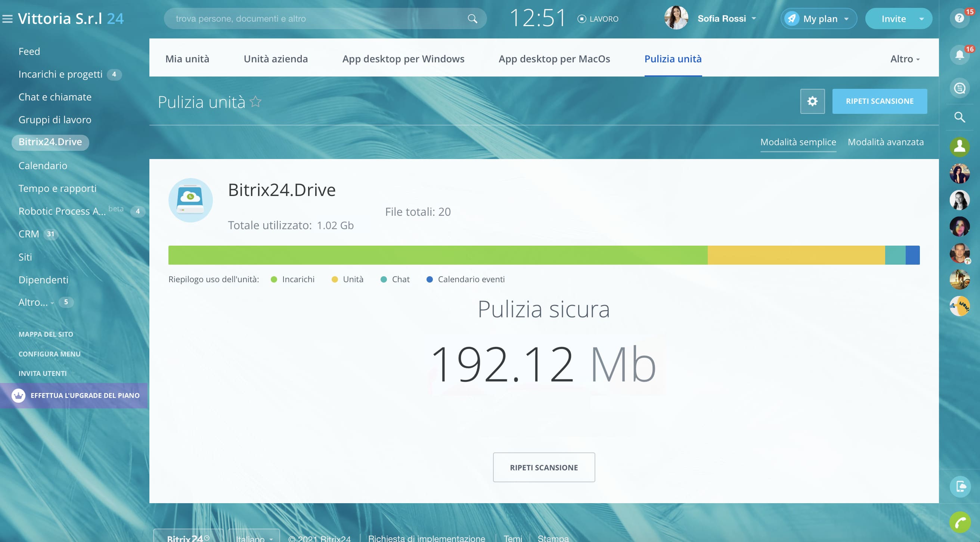
Task: Switch to Modalità semplice
Action: tap(798, 142)
